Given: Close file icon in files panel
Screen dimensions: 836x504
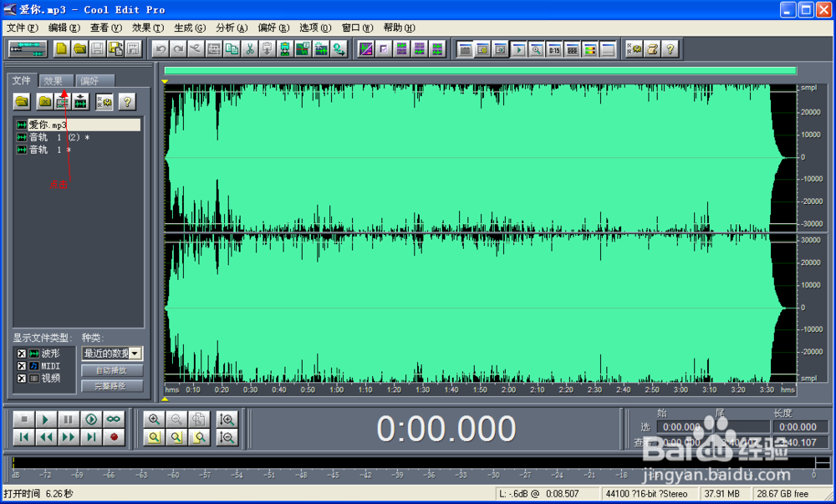Looking at the screenshot, I should point(45,101).
